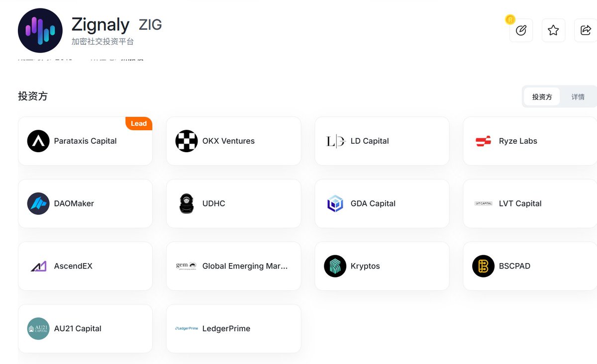Click the BSCPAD logo icon
The width and height of the screenshot is (597, 364).
tap(483, 267)
